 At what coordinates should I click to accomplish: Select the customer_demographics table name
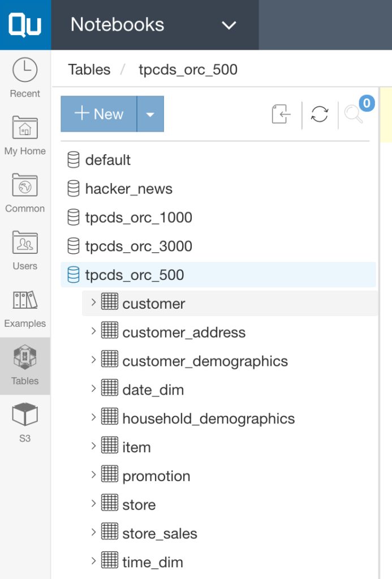click(x=205, y=361)
